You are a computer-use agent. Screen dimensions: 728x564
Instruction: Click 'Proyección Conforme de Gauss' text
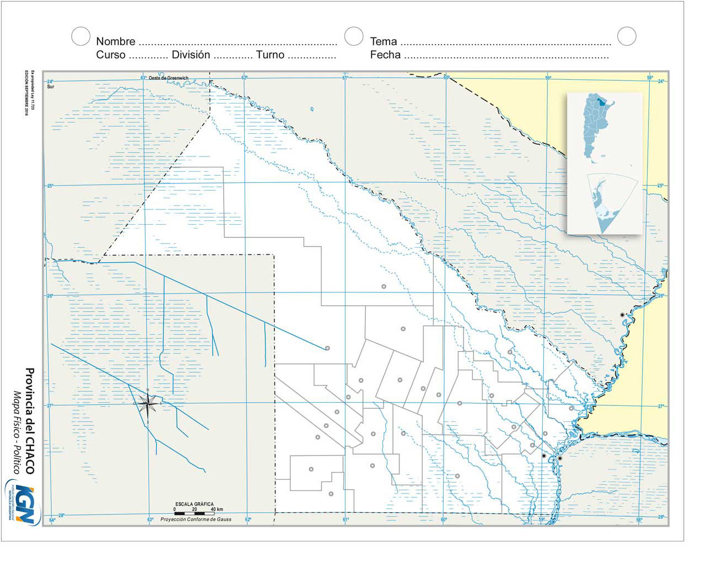(196, 519)
